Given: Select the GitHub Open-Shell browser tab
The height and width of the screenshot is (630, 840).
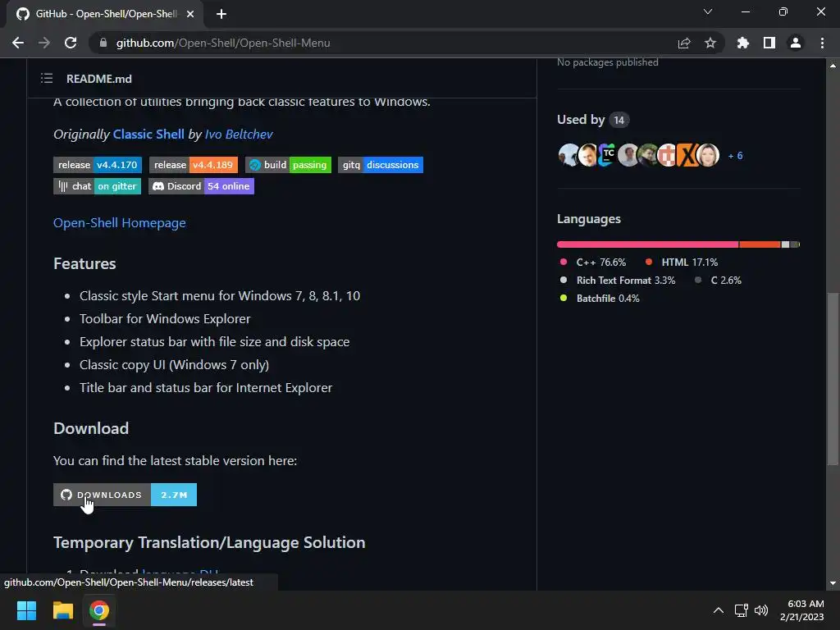Looking at the screenshot, I should pyautogui.click(x=105, y=14).
